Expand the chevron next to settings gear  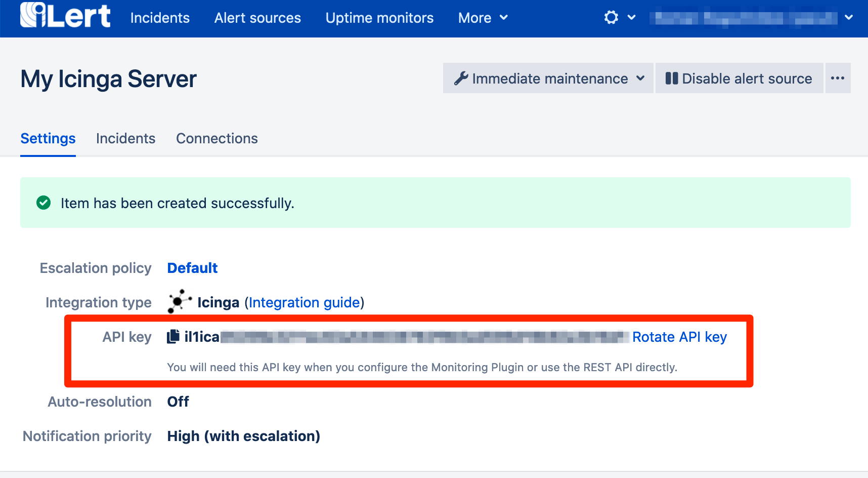(x=631, y=18)
